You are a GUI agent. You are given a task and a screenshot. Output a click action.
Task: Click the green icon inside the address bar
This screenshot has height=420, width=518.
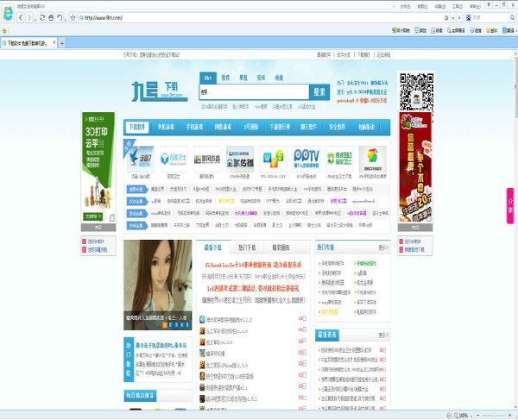[x=446, y=18]
